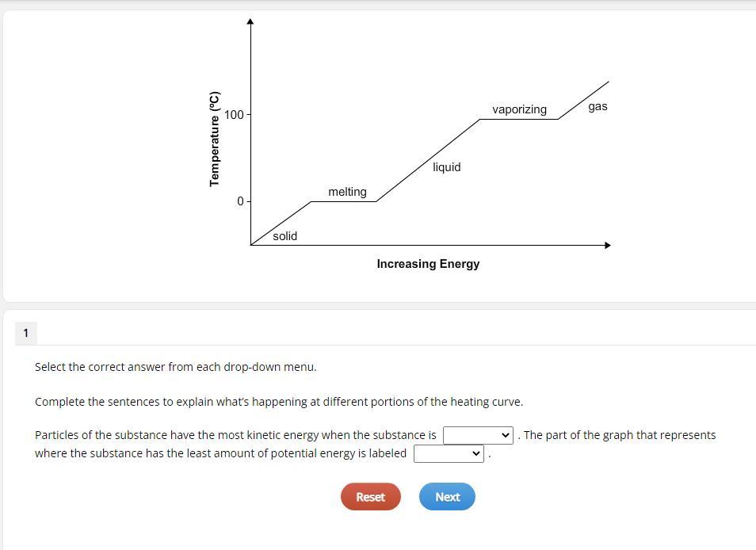This screenshot has height=550, width=756.
Task: Click the arrowhead at end of the energy axis
Action: (x=608, y=246)
